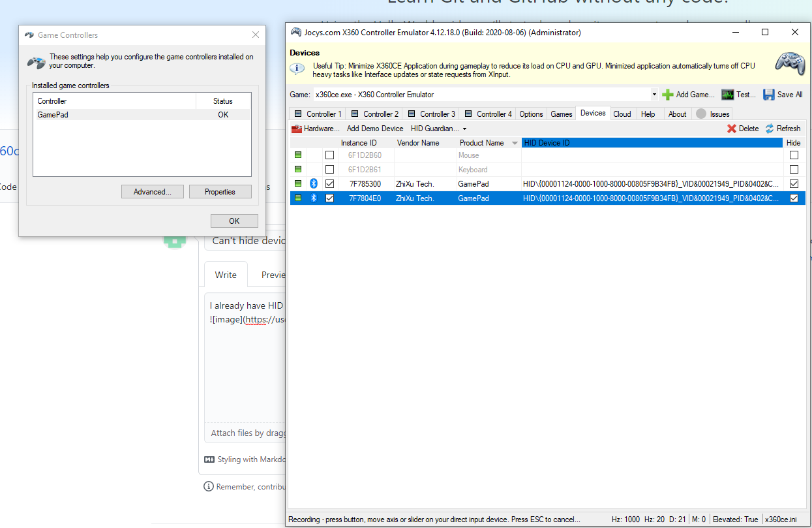Click green status square of Mouse row
Image resolution: width=812 pixels, height=528 pixels.
click(298, 155)
